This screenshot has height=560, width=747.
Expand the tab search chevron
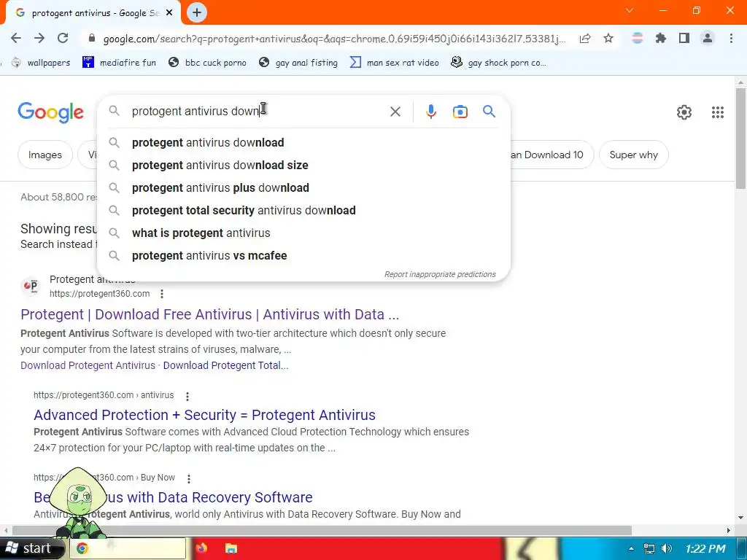click(630, 10)
